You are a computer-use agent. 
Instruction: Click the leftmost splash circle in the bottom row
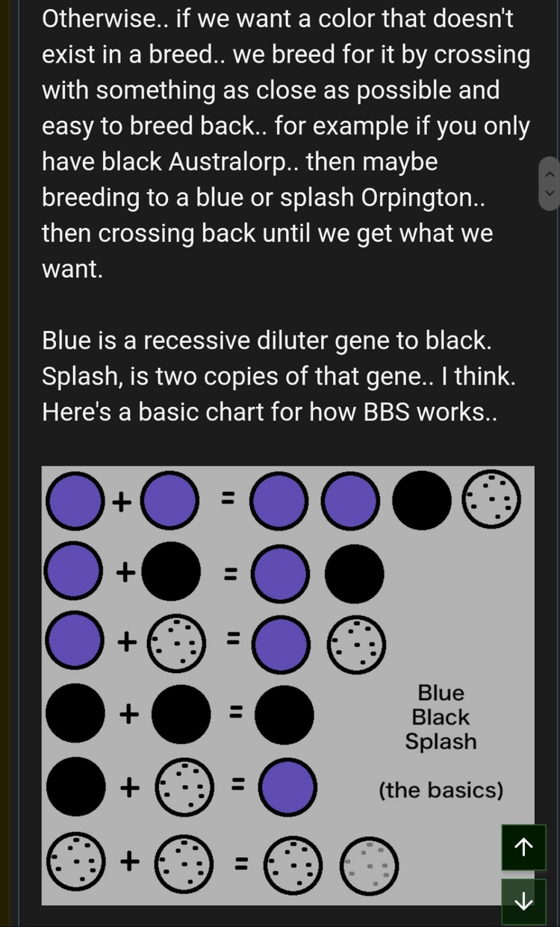(76, 863)
